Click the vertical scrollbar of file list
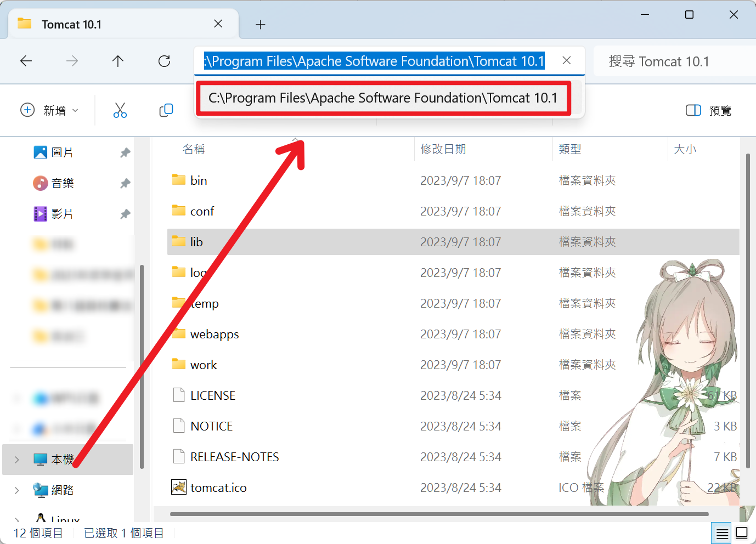This screenshot has height=544, width=756. [x=748, y=311]
